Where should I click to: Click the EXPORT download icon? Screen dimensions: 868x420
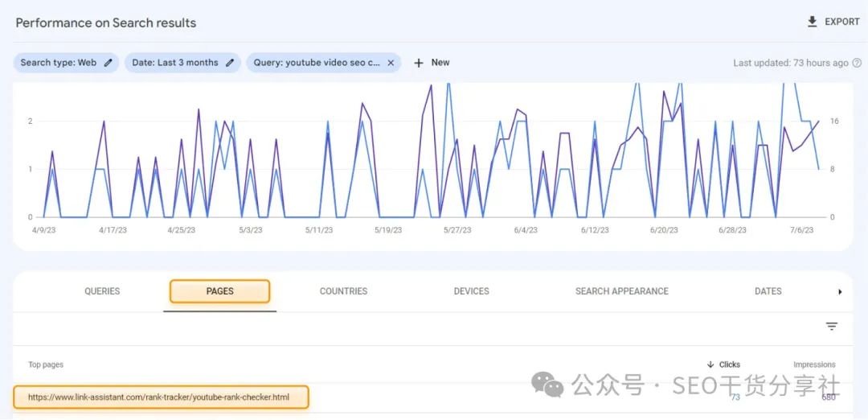click(812, 22)
